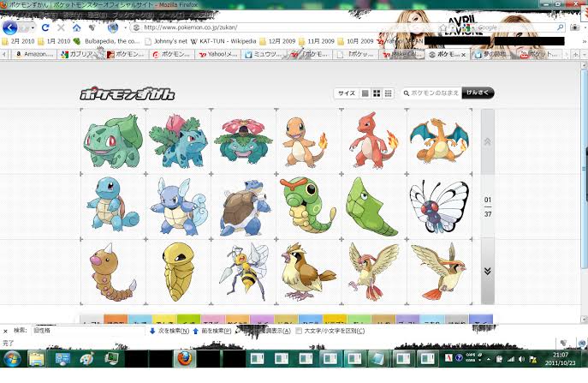Switch to the YouTube ポケット tab
588x383 pixels.
coord(540,55)
